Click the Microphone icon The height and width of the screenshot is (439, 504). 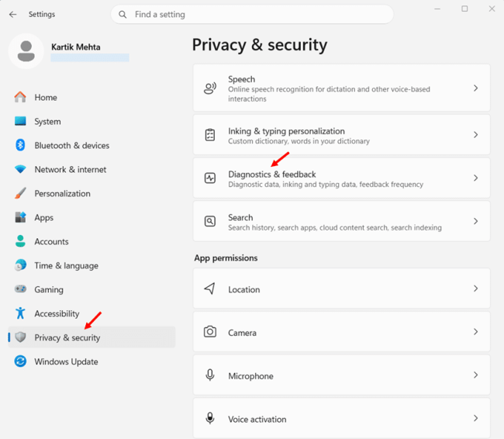point(210,375)
